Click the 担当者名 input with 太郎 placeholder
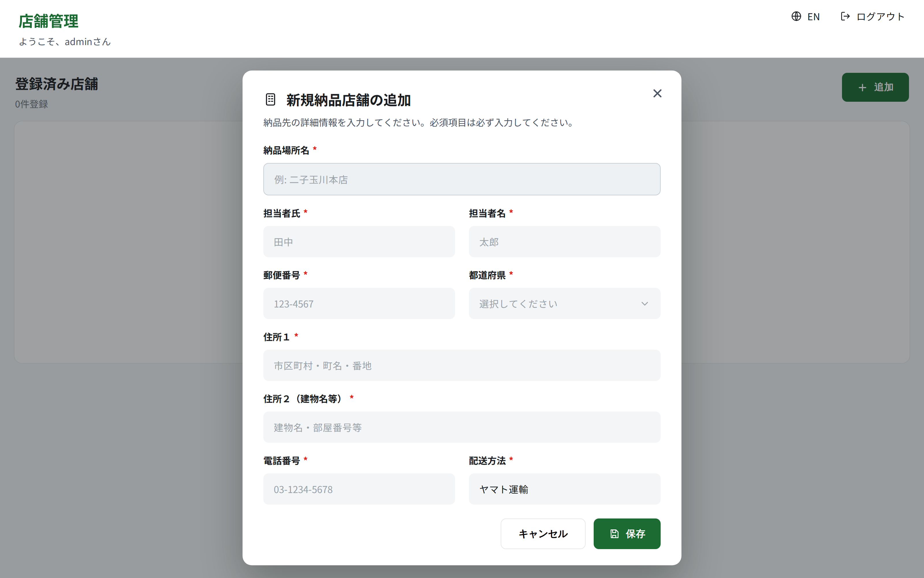 click(564, 242)
